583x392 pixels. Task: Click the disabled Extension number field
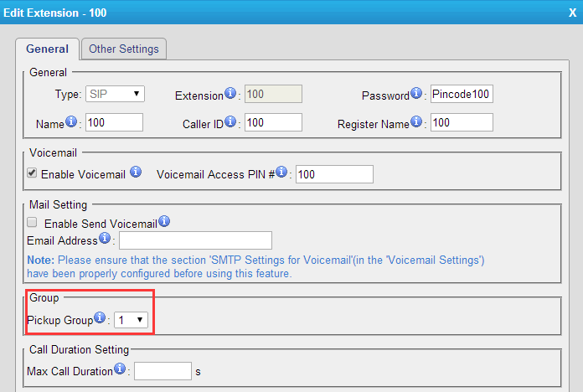pyautogui.click(x=273, y=94)
